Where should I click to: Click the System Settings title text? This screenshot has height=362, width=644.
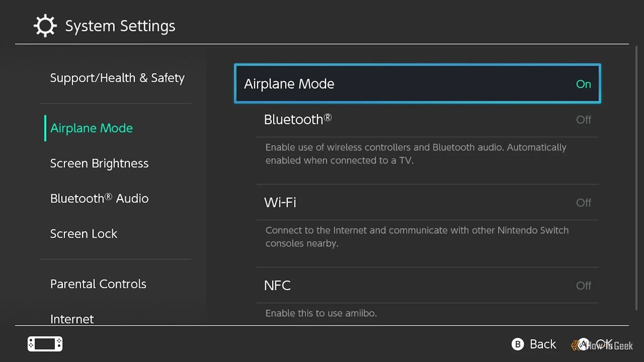[120, 26]
